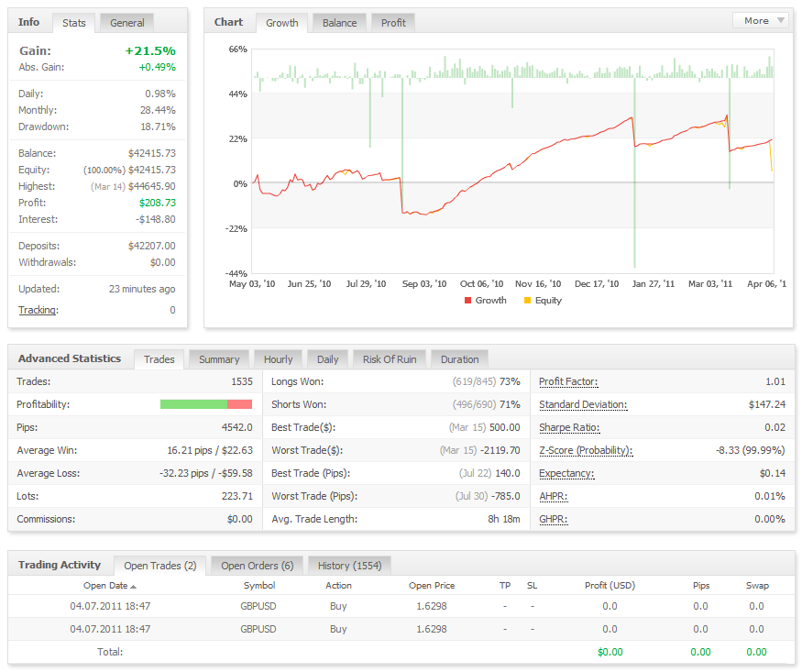Click the Tracking link in Info panel
The height and width of the screenshot is (672, 802).
tap(38, 310)
